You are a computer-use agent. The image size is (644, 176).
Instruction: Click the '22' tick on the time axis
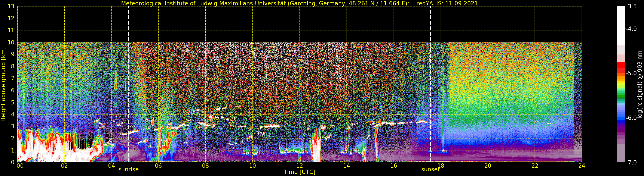pyautogui.click(x=535, y=166)
